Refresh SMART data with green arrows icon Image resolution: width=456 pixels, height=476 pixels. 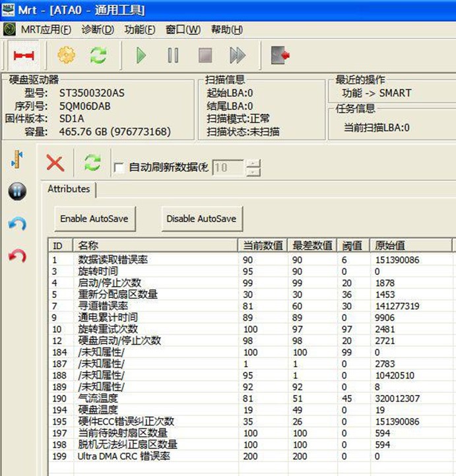click(92, 163)
